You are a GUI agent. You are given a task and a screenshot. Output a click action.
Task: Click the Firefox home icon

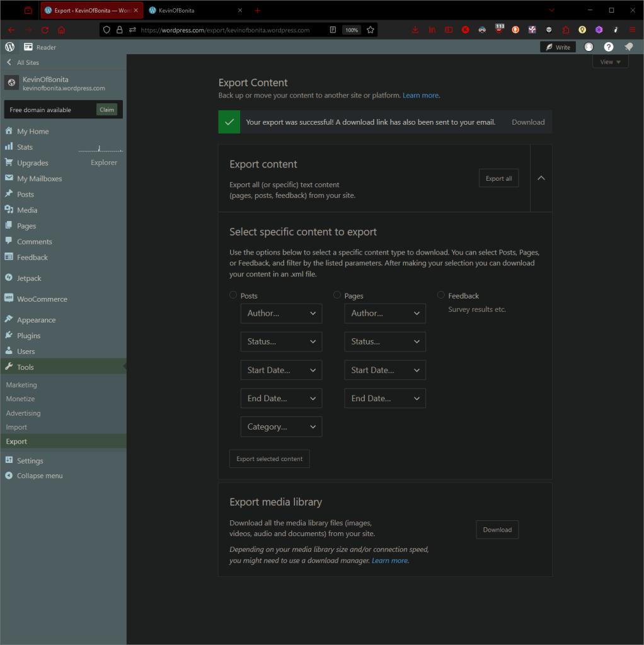point(61,30)
